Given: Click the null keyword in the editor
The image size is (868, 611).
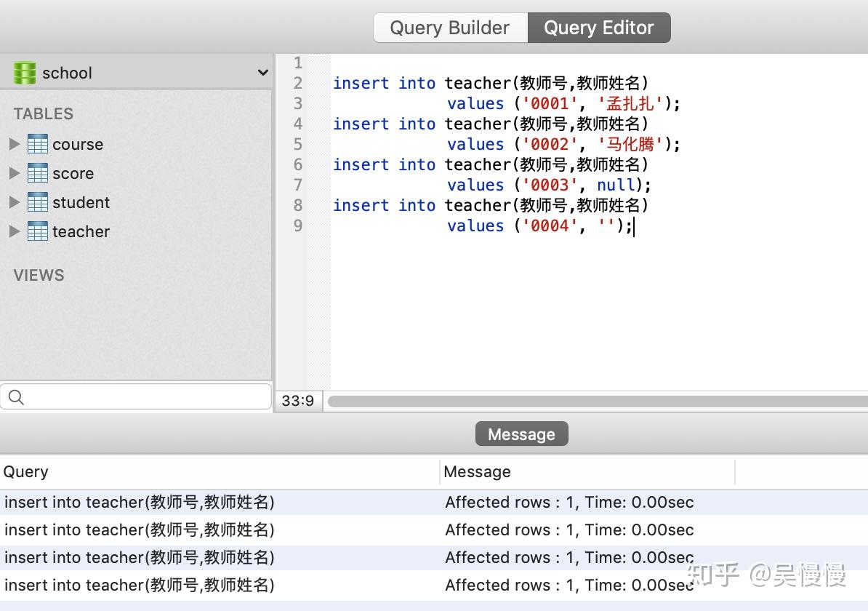Looking at the screenshot, I should (x=616, y=185).
